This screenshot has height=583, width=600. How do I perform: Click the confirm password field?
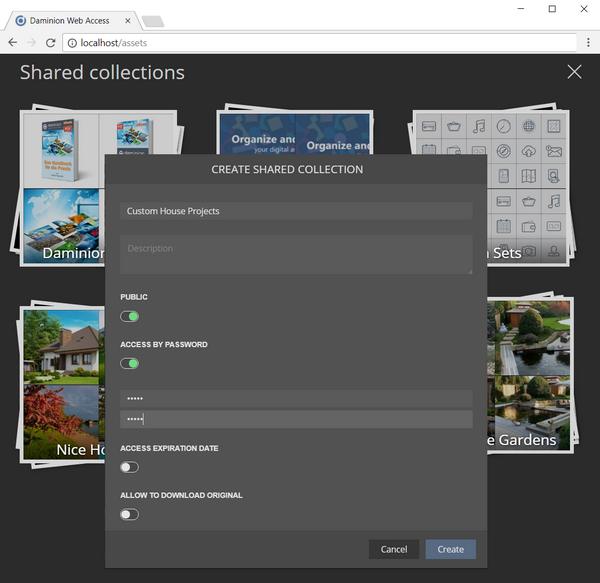pyautogui.click(x=296, y=419)
